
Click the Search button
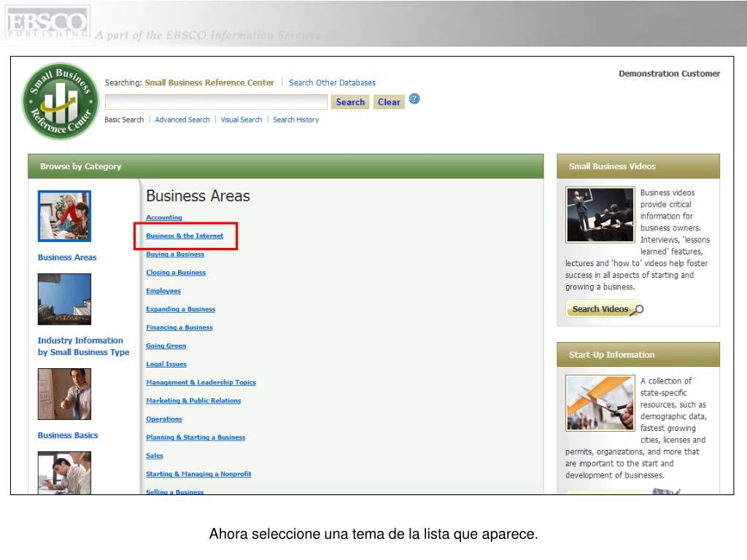(x=350, y=102)
